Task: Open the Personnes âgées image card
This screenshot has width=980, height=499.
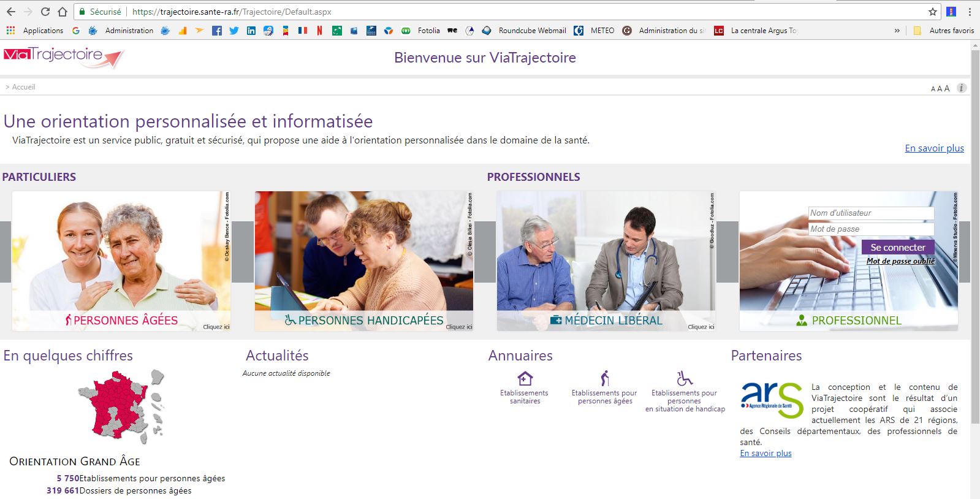Action: pyautogui.click(x=121, y=261)
